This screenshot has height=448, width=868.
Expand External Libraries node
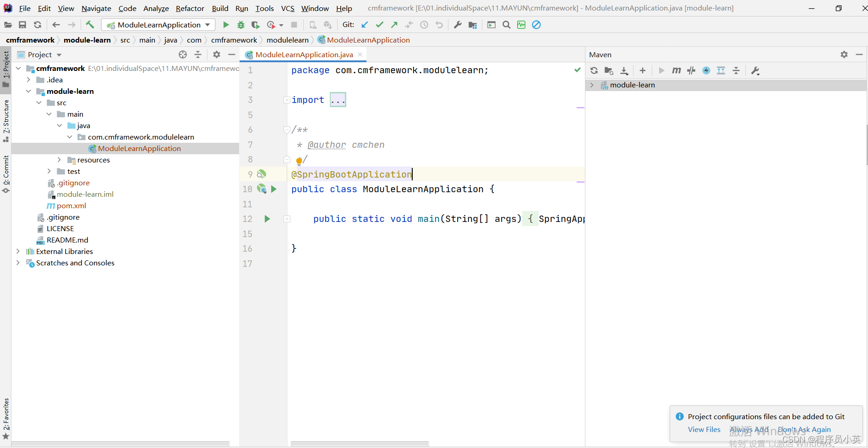click(18, 251)
